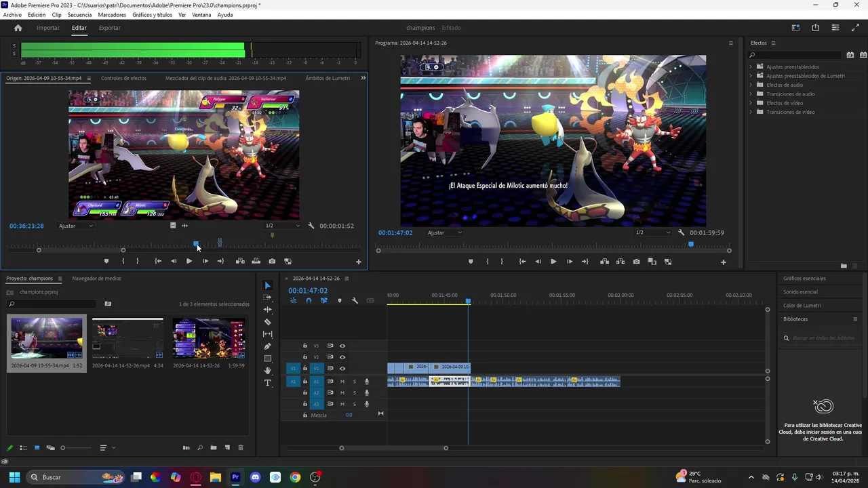
Task: Click the Source monitor playhead scrubber
Action: pyautogui.click(x=196, y=244)
